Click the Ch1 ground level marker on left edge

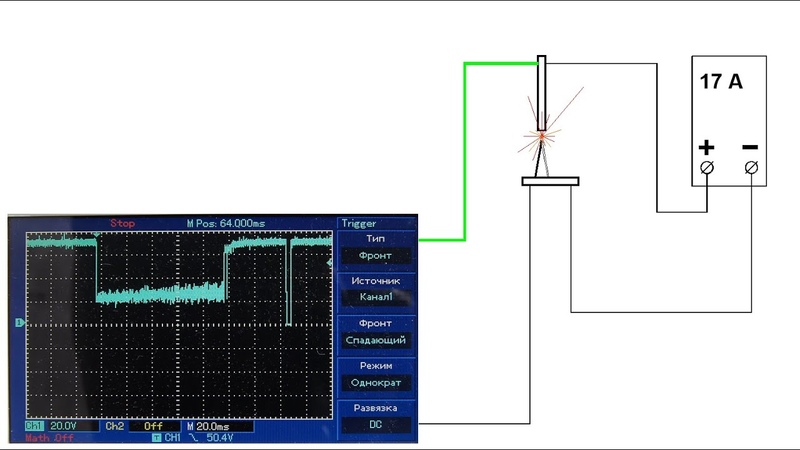tap(19, 322)
